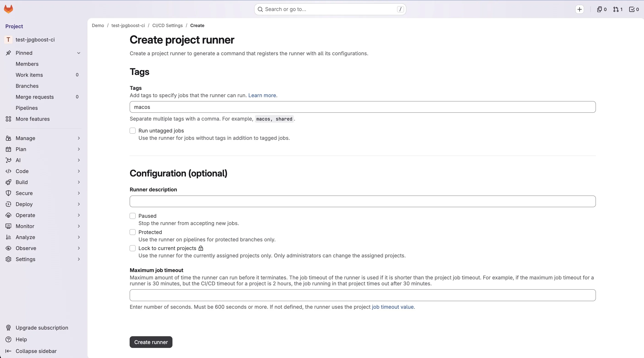
Task: Collapse the Pinned section chevron
Action: pos(79,53)
